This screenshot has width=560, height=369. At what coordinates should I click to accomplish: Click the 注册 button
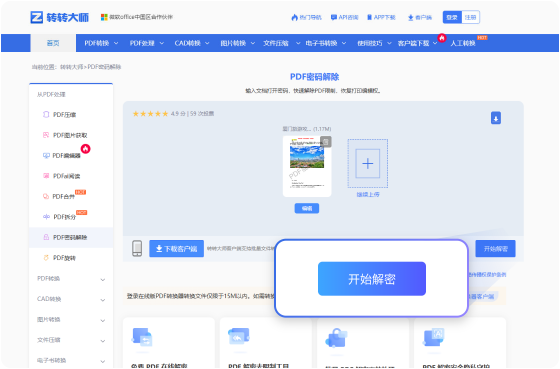pyautogui.click(x=470, y=17)
